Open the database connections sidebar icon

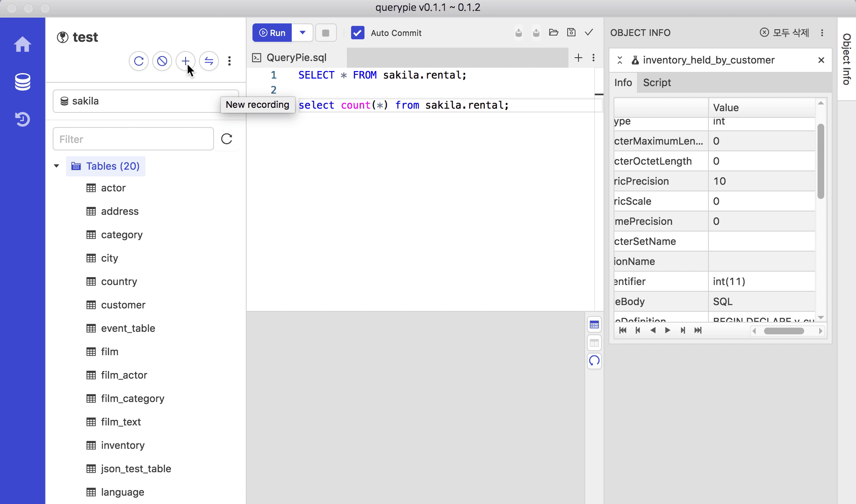(23, 82)
